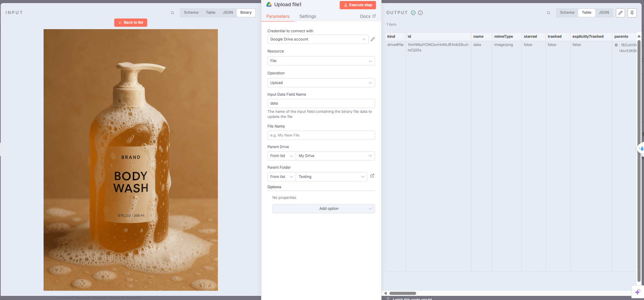Switch input view to Schema

[191, 13]
